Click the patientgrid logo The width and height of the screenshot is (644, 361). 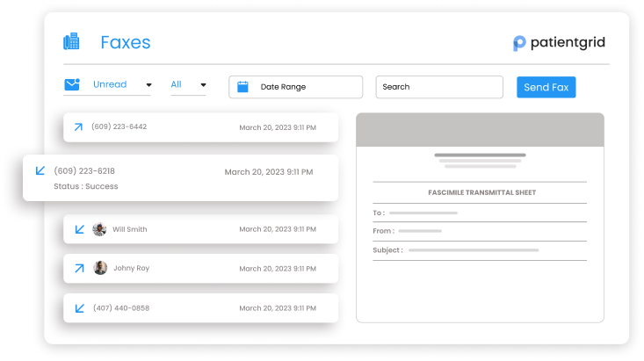click(559, 43)
